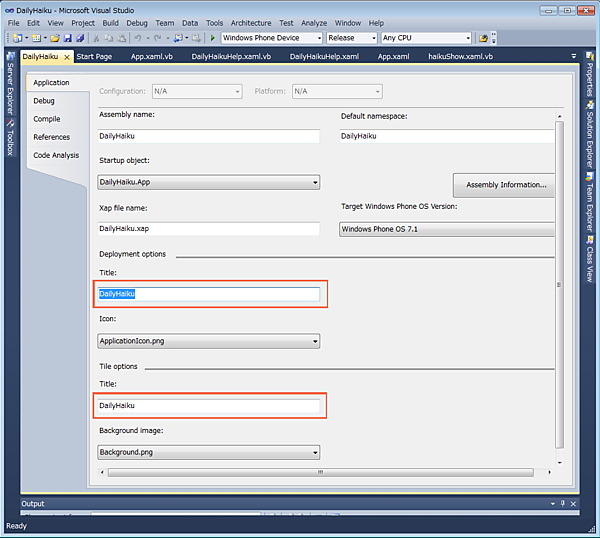This screenshot has height=538, width=600.
Task: Click the Save icon in toolbar
Action: point(68,38)
